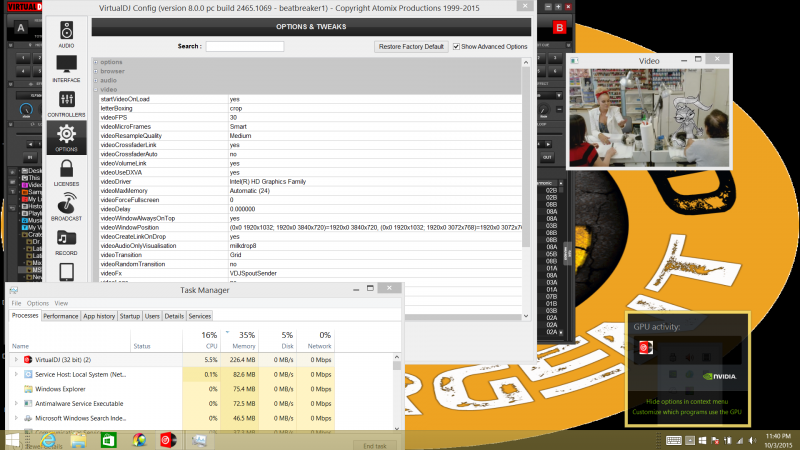Screen dimensions: 800x450
Task: Select Windows Explorer process row
Action: [x=172, y=389]
